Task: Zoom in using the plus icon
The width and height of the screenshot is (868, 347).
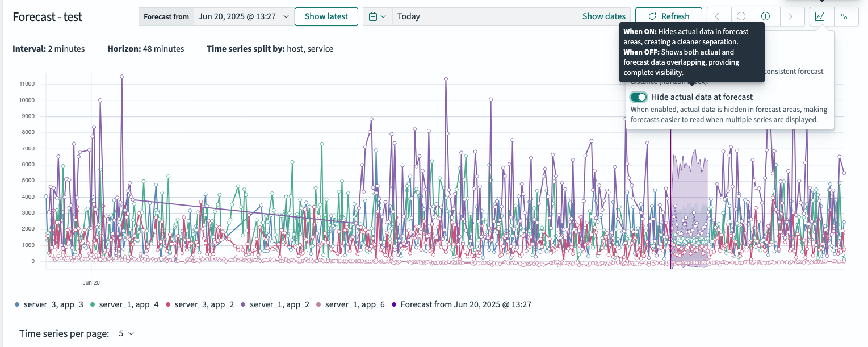Action: tap(766, 16)
